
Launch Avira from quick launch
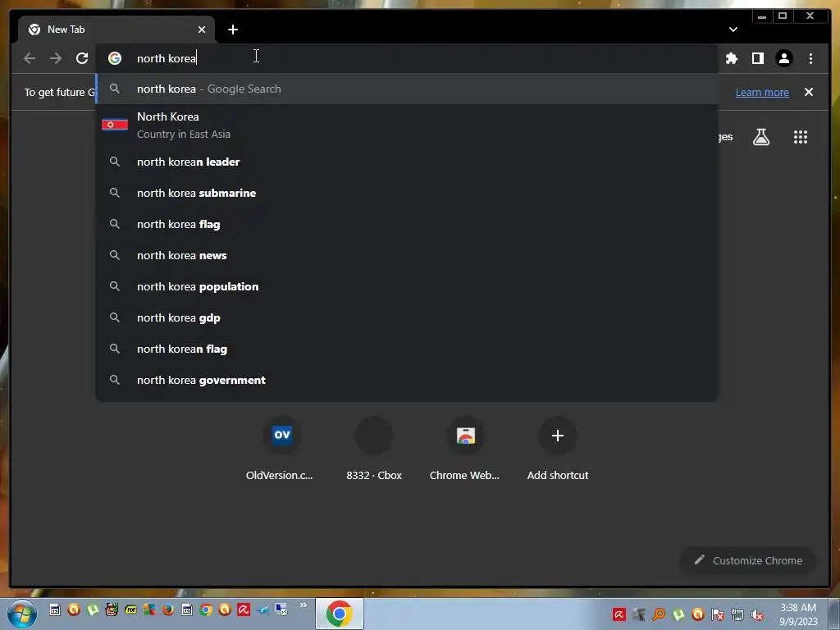click(244, 609)
